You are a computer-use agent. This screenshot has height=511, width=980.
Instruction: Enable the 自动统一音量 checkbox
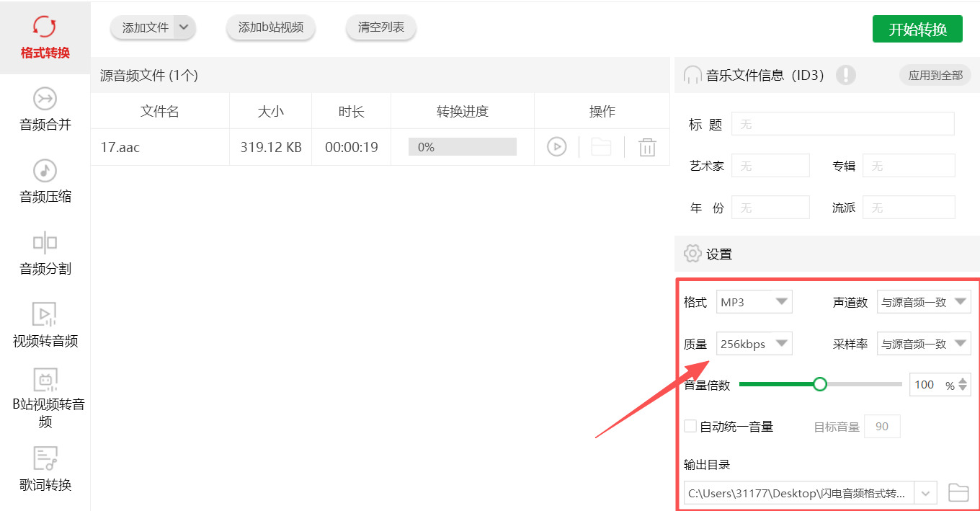(690, 426)
